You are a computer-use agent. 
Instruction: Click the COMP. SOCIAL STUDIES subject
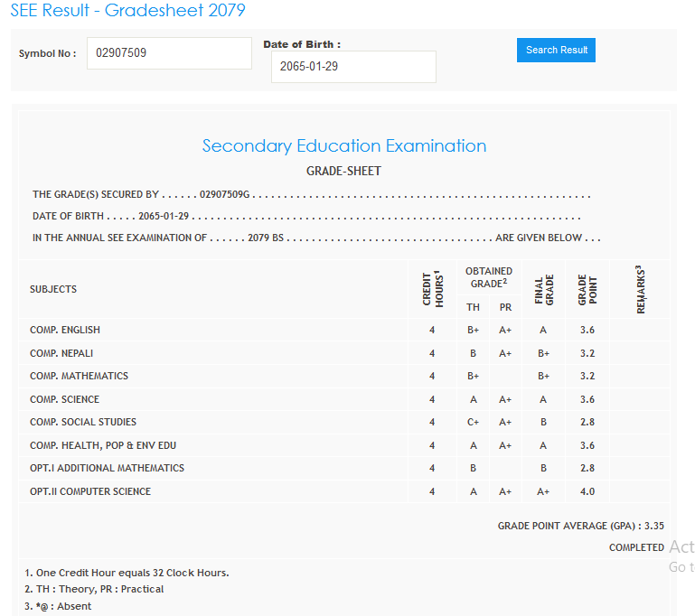click(x=83, y=423)
